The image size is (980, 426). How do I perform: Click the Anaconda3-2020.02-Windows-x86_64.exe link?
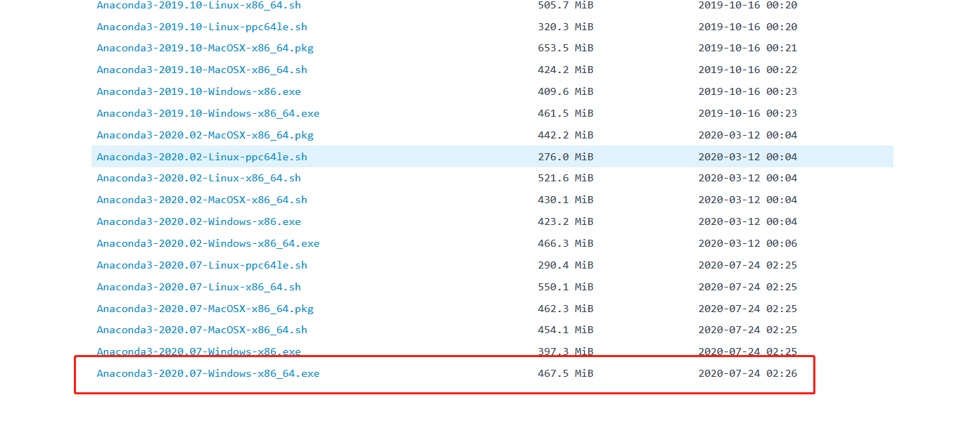(208, 244)
